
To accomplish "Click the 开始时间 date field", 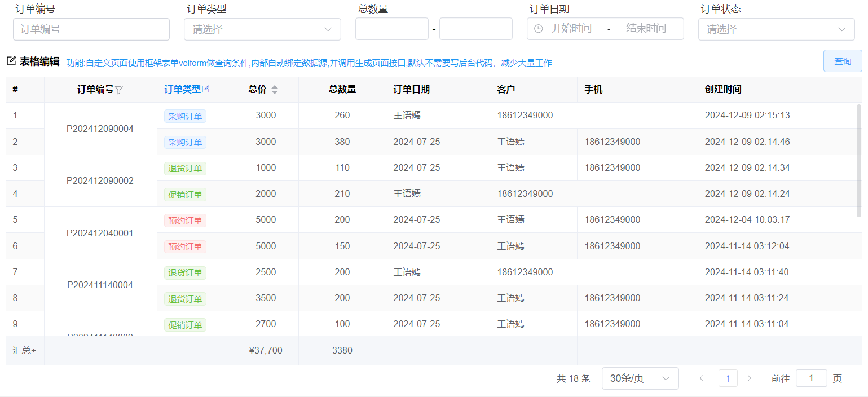I will [571, 29].
